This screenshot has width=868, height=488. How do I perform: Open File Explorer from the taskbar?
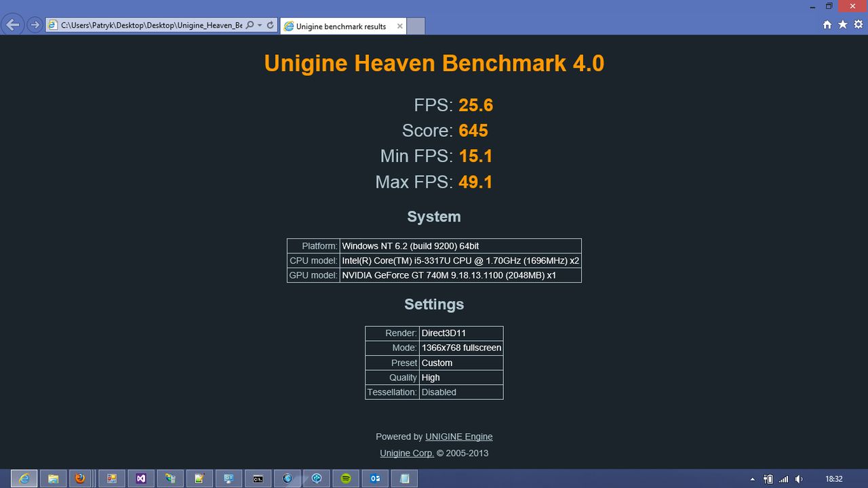[53, 479]
